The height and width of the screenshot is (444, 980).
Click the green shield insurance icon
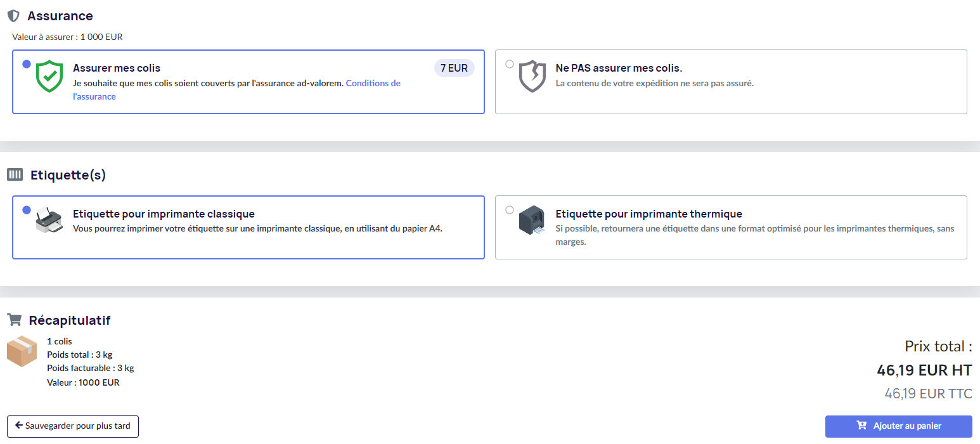49,77
